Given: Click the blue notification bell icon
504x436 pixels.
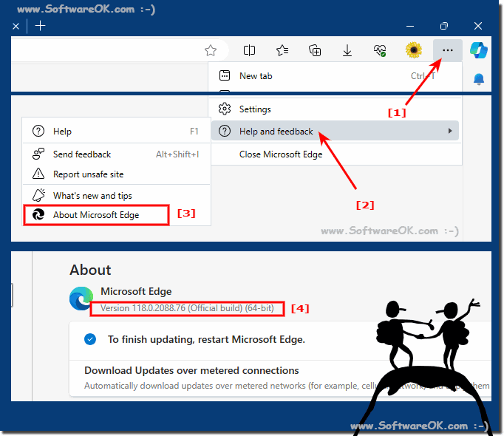Looking at the screenshot, I should coord(479,79).
